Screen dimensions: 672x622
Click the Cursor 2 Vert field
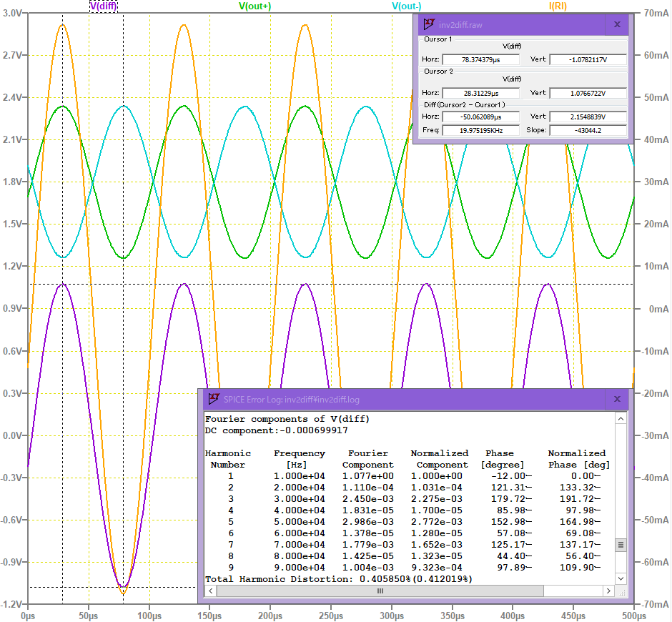tap(588, 93)
